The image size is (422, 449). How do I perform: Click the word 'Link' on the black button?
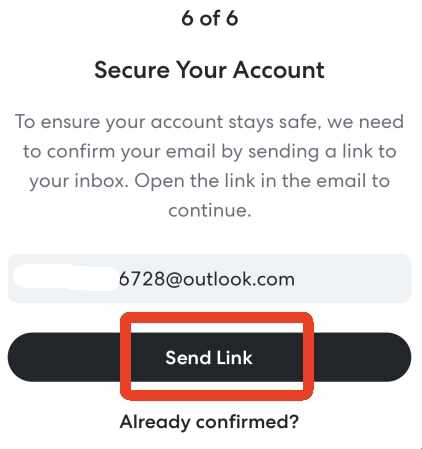pos(234,358)
